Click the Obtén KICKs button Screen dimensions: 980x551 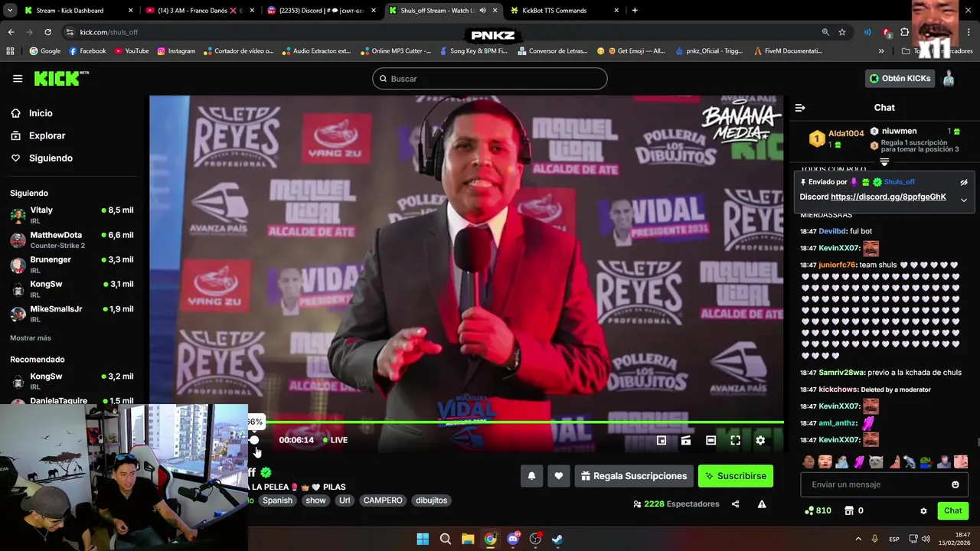(900, 79)
